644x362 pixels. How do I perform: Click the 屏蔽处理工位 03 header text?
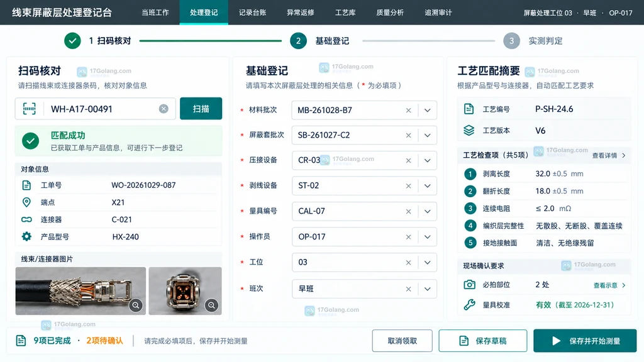tap(548, 13)
